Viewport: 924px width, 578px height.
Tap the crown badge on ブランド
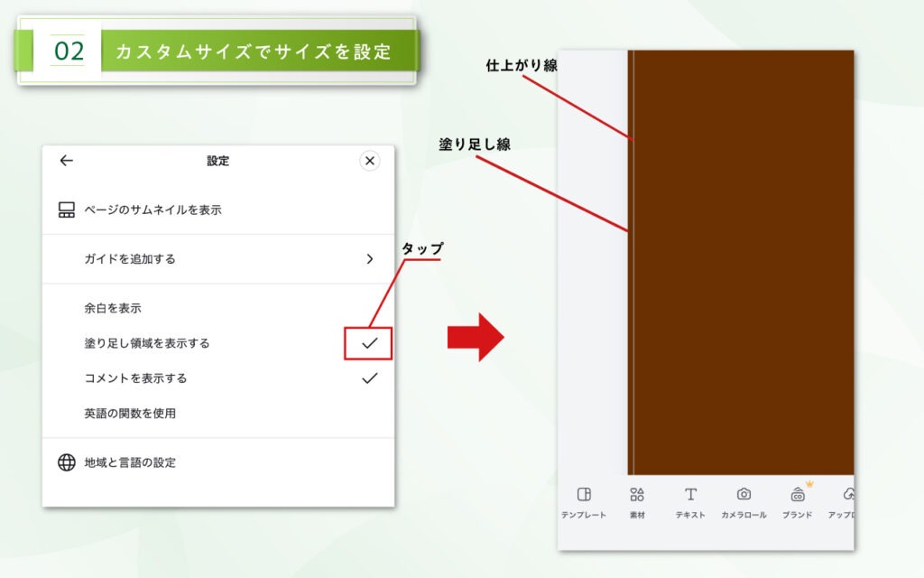(809, 483)
